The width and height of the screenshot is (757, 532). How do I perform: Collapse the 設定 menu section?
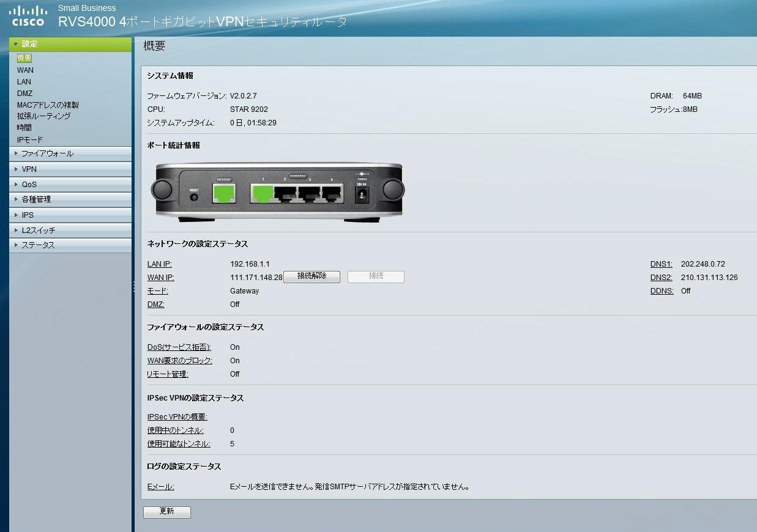(x=70, y=44)
